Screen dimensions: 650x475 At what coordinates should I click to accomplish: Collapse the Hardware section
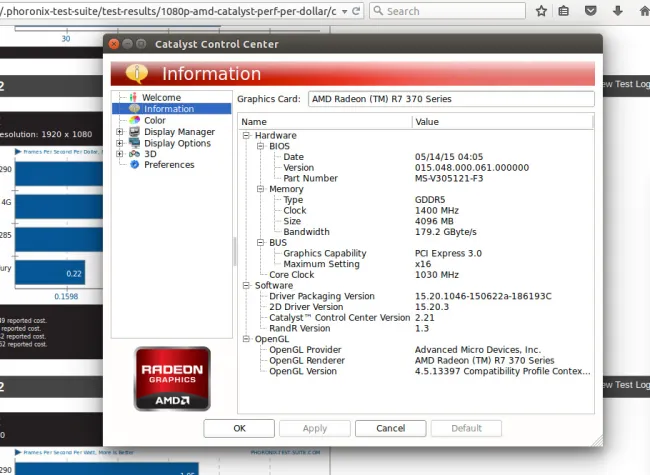coord(246,136)
